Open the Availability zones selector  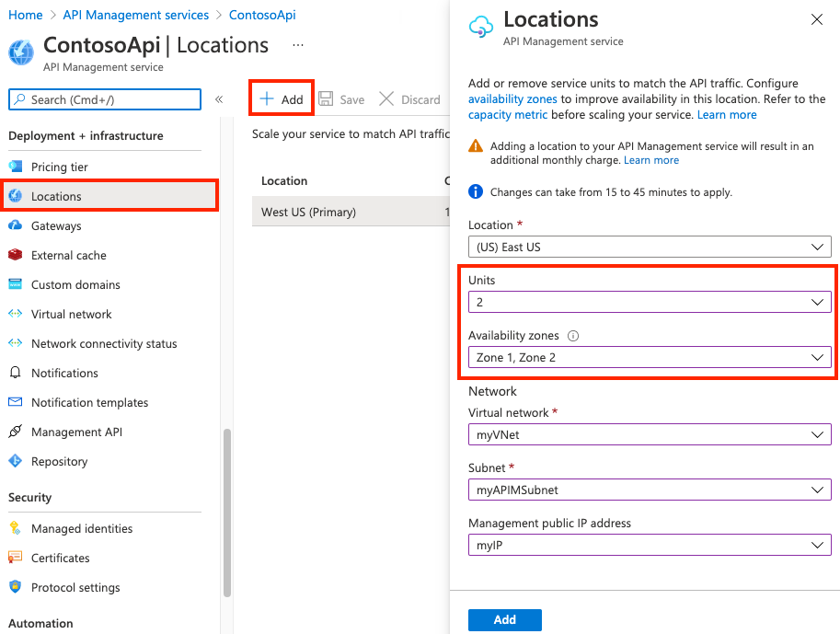(x=649, y=357)
